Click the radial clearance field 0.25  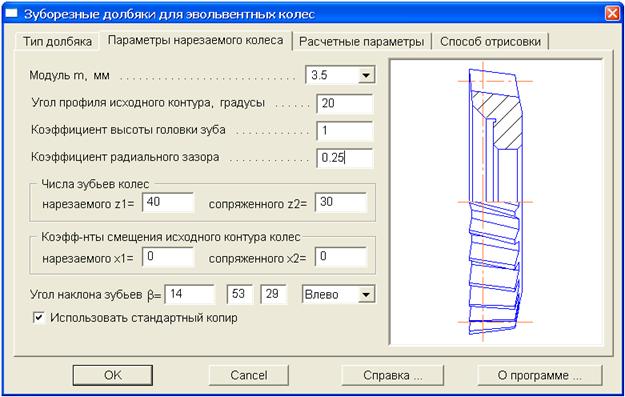click(x=345, y=158)
